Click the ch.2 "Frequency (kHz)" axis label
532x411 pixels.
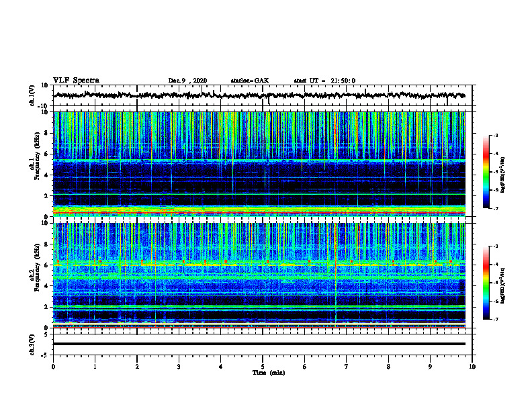pos(37,267)
